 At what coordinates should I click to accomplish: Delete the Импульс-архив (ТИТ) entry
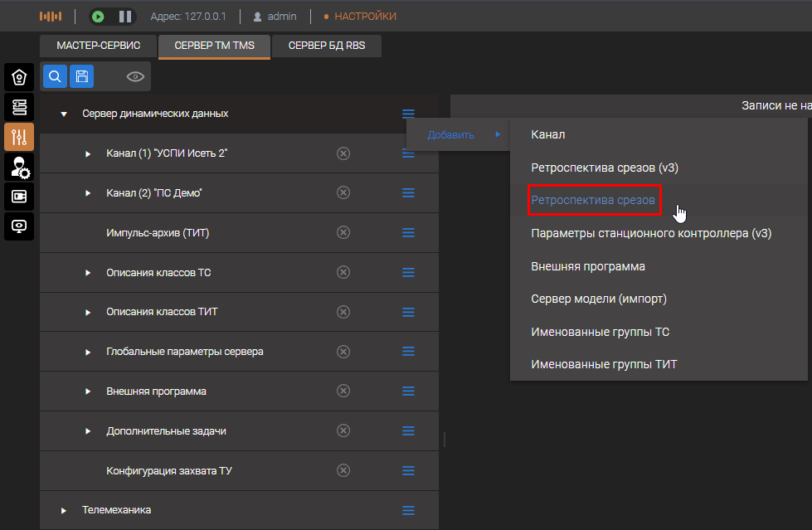click(x=343, y=232)
